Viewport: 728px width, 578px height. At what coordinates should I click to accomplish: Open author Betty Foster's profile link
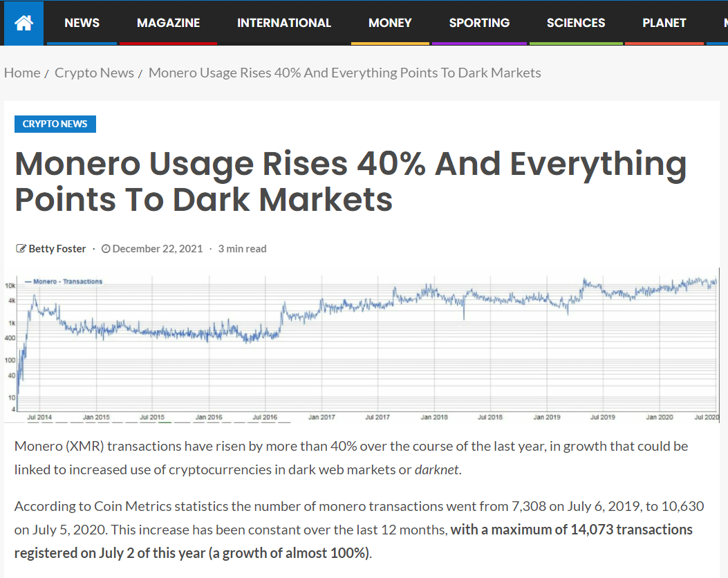coord(57,249)
